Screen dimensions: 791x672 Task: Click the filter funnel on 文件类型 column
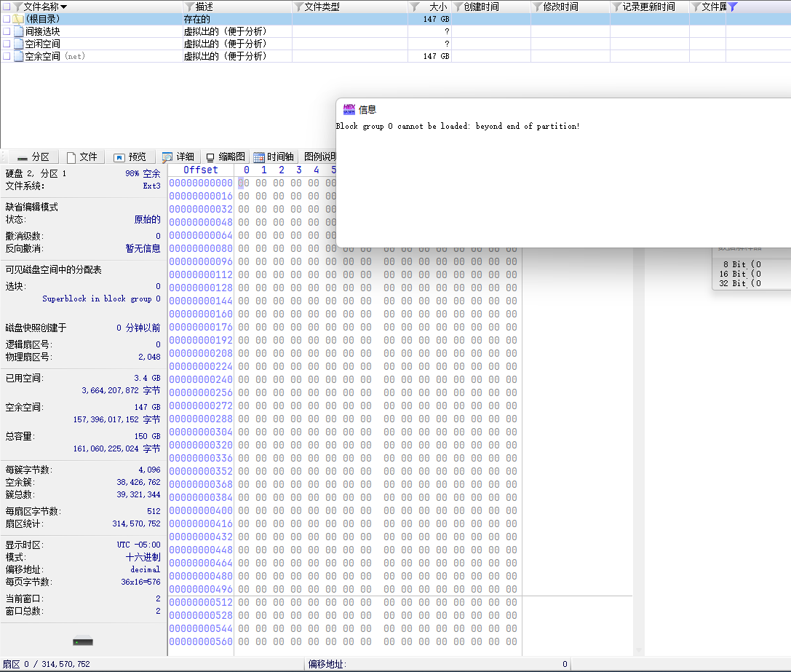tap(298, 7)
